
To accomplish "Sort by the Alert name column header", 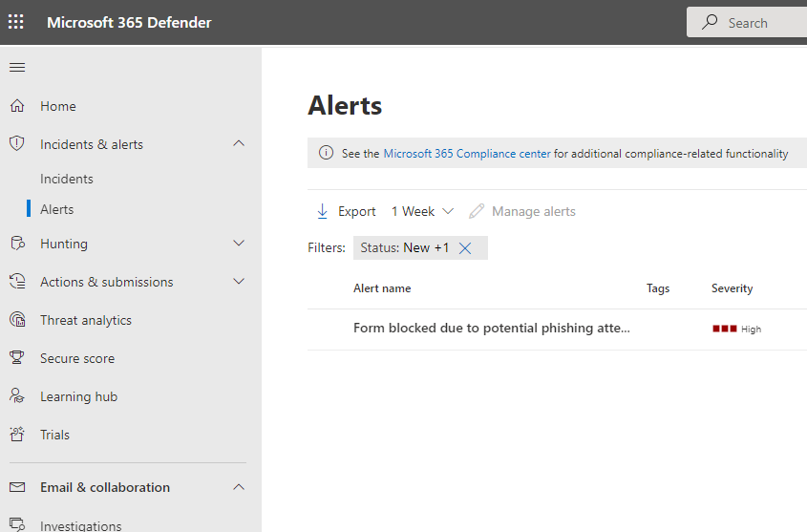I will pyautogui.click(x=382, y=288).
